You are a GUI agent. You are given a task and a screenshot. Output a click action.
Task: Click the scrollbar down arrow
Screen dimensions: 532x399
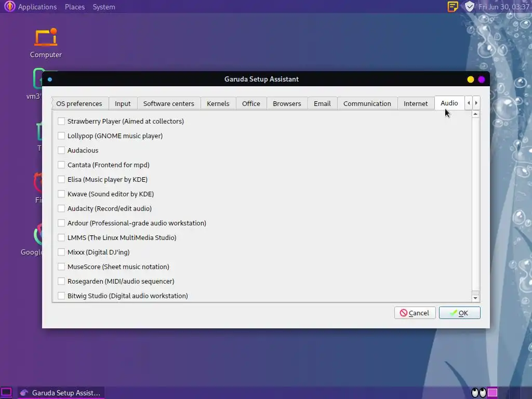[475, 298]
